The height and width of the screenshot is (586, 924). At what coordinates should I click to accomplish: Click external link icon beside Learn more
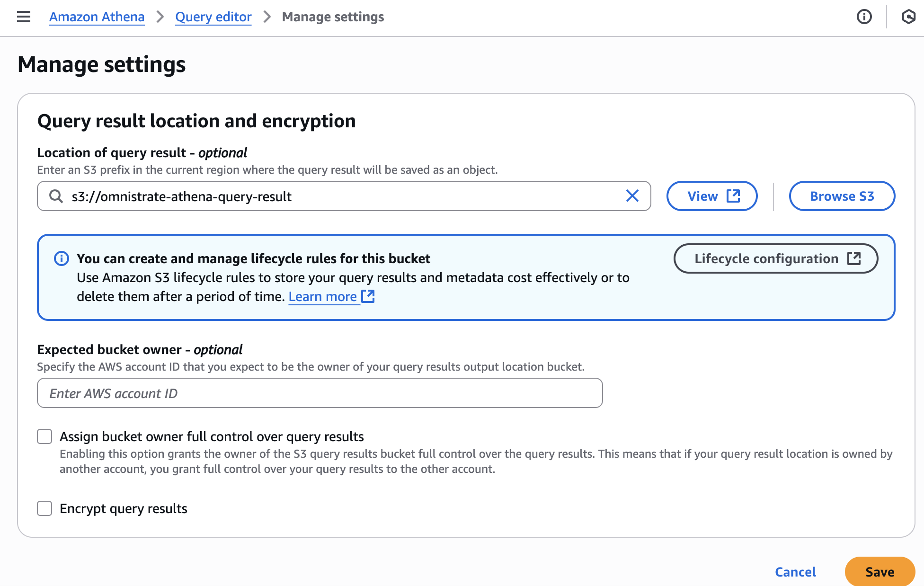pos(368,296)
